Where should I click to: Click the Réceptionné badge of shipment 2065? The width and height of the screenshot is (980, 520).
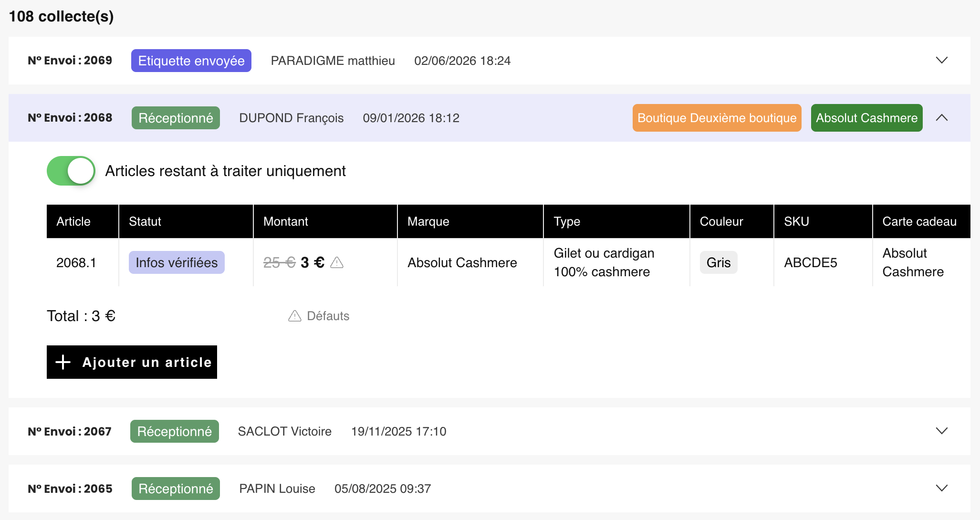coord(176,489)
